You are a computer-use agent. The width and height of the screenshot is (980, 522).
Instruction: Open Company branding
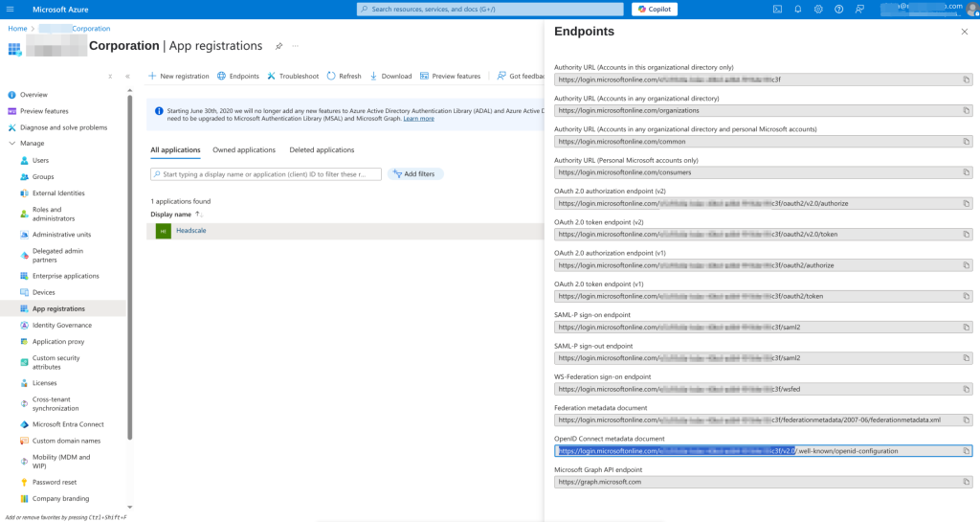point(60,499)
